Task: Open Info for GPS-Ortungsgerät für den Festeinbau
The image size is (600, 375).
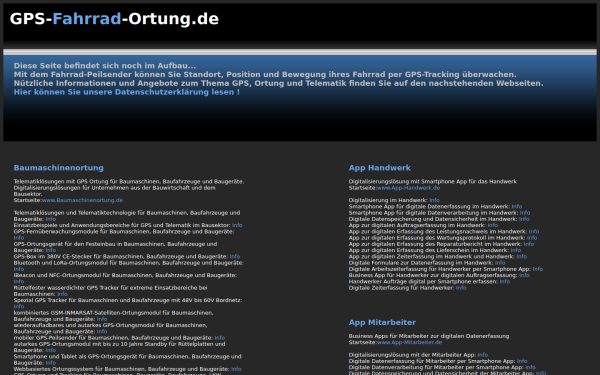Action: point(51,250)
